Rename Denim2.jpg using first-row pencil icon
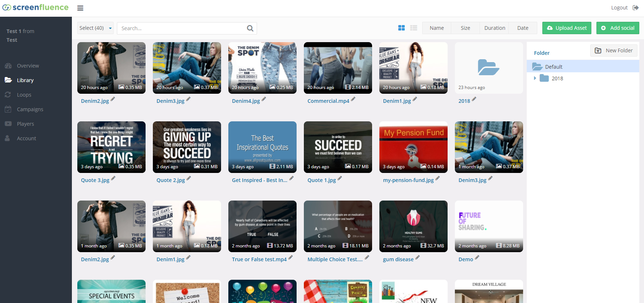The height and width of the screenshot is (303, 644). click(x=113, y=99)
